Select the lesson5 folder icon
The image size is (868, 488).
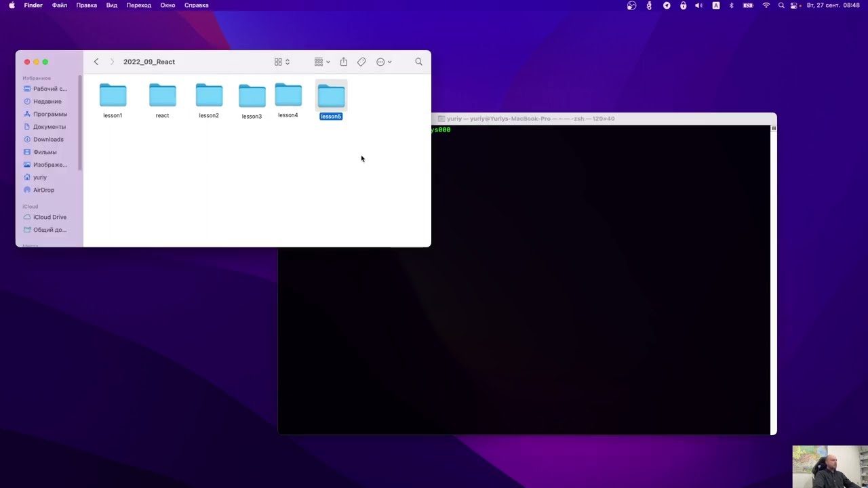coord(331,96)
